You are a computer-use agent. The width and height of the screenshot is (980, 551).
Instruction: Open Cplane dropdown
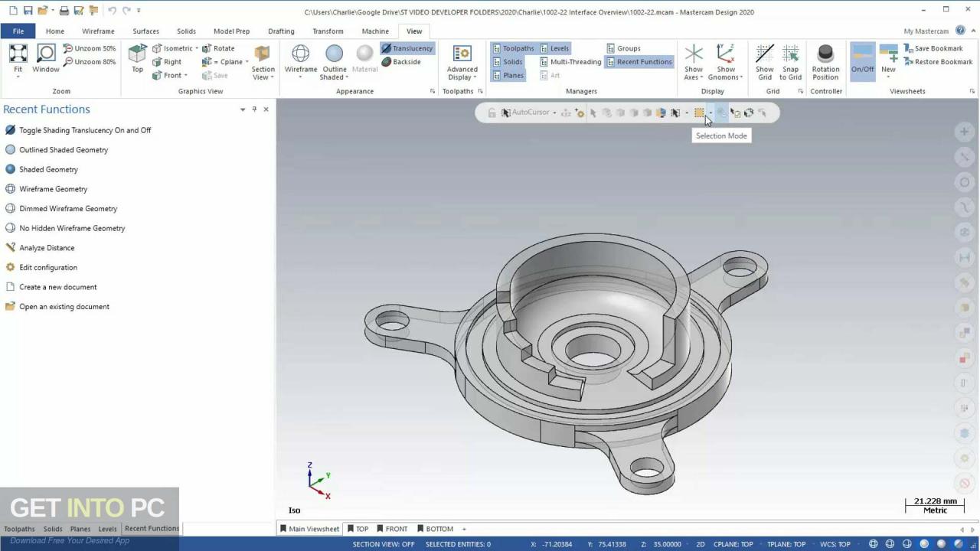(x=247, y=62)
